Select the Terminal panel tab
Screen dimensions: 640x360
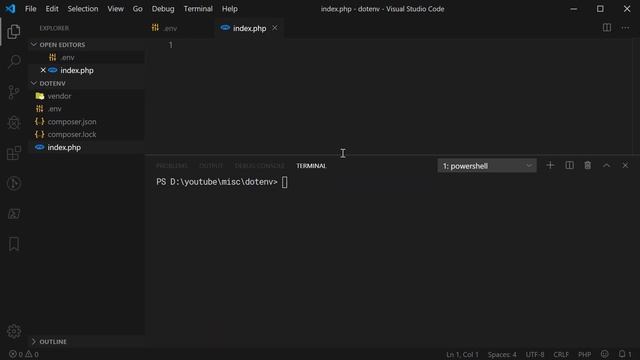[x=311, y=166]
